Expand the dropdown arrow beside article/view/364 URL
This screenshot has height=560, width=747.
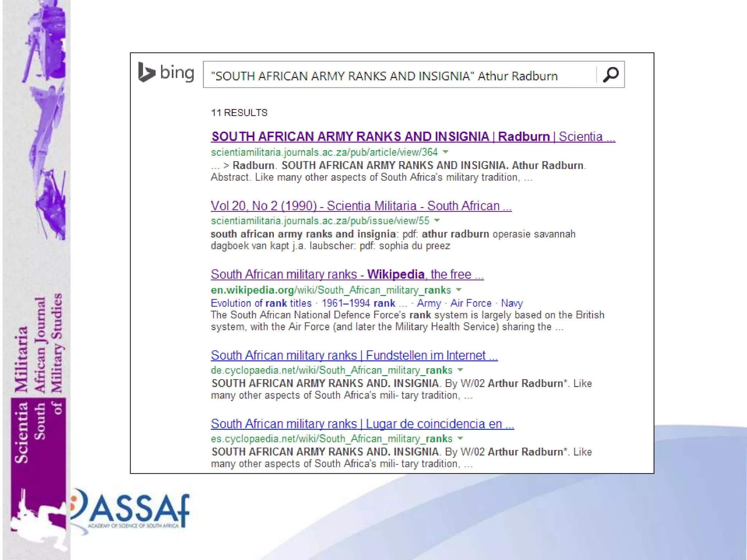[x=445, y=152]
